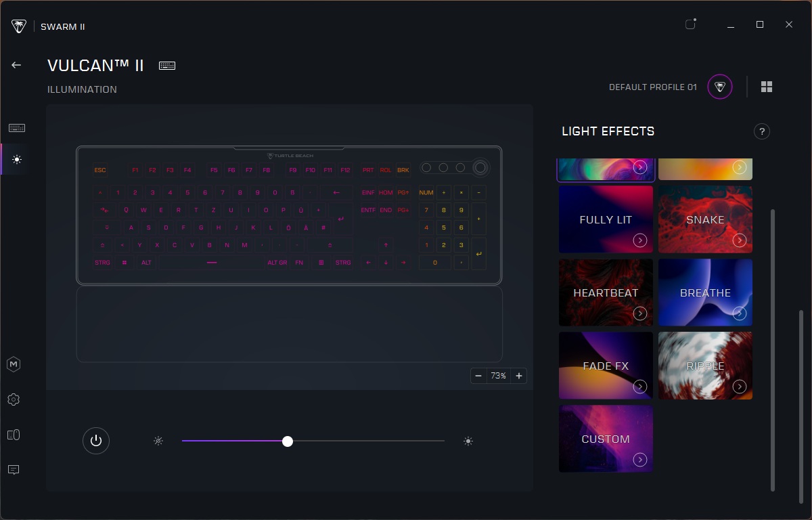Select the BRK key on keyboard preview

coord(403,170)
